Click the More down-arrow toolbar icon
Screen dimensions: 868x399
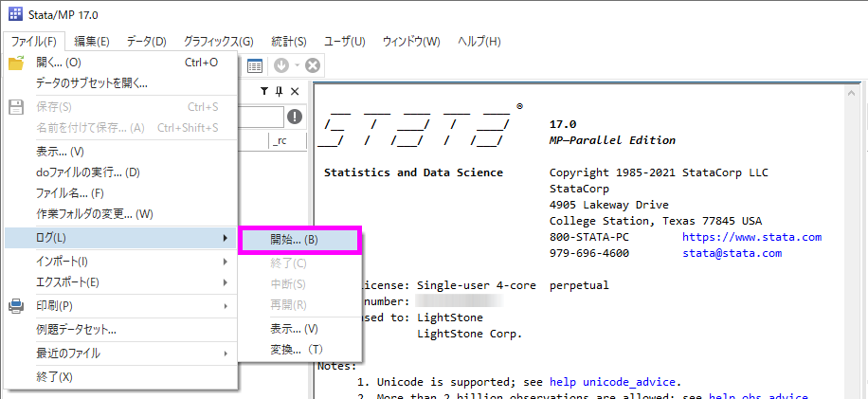[281, 65]
